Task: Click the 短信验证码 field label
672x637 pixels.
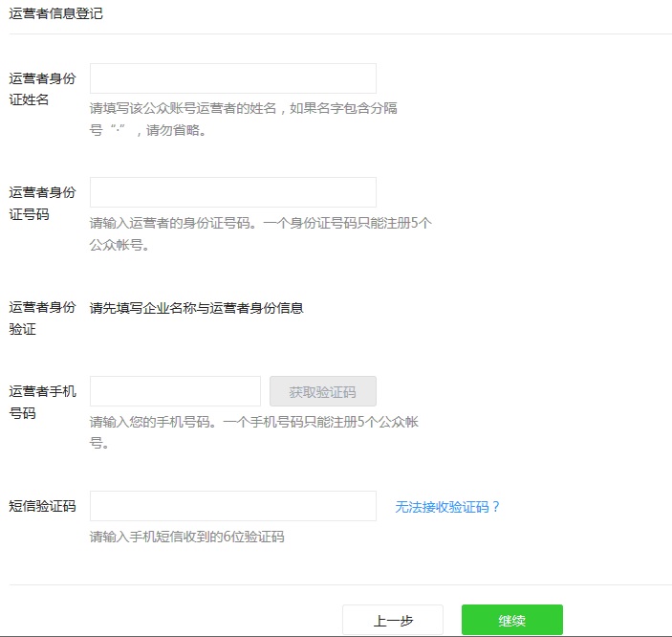Action: coord(42,506)
